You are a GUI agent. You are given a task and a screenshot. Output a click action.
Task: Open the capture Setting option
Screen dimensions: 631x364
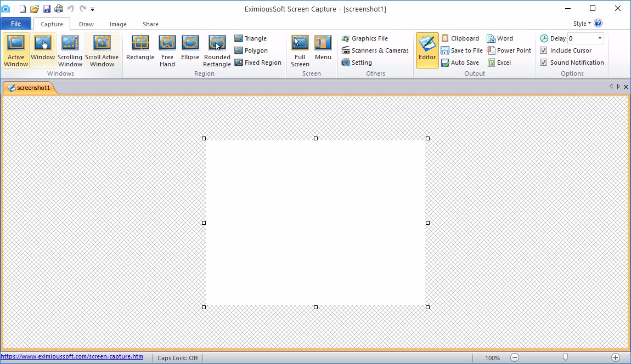[357, 62]
